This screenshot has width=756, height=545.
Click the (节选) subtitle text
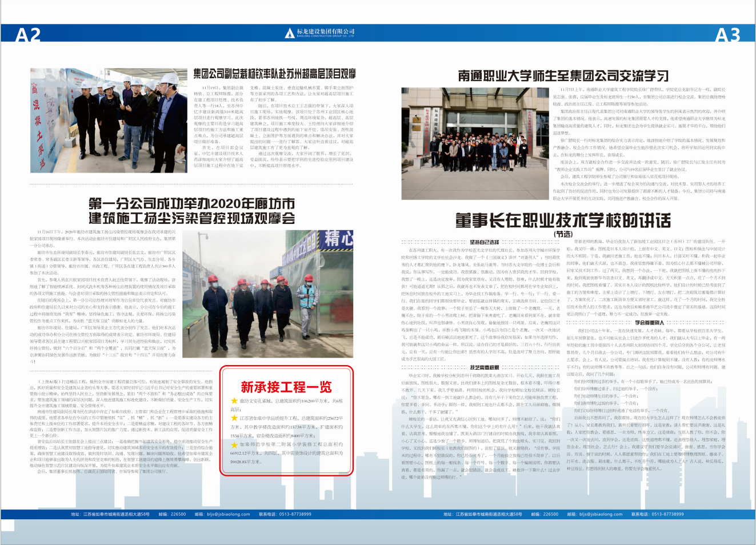563,234
